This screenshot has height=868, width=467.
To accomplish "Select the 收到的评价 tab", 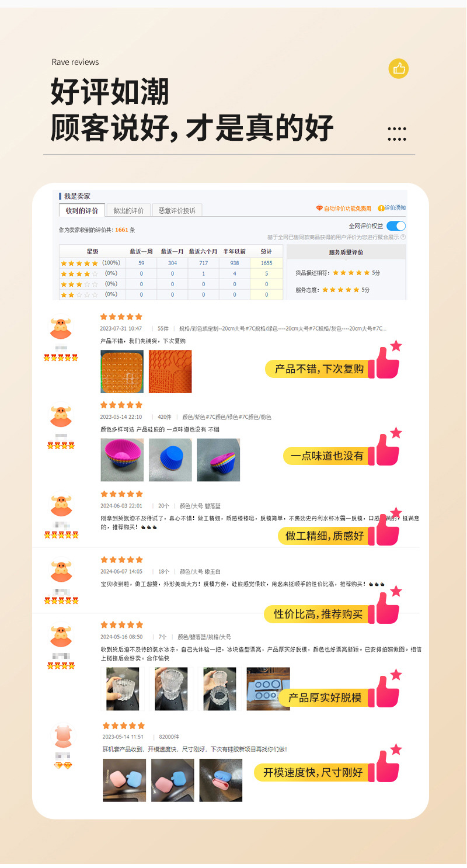I will click(x=82, y=210).
